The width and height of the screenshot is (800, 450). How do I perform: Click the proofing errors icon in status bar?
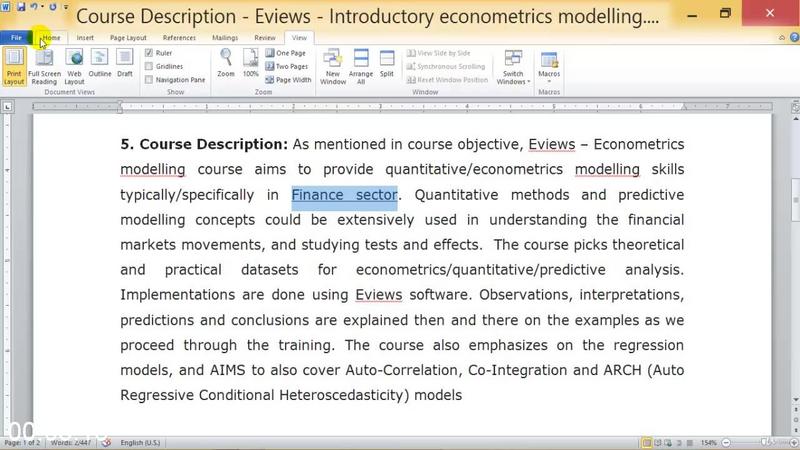(x=106, y=443)
